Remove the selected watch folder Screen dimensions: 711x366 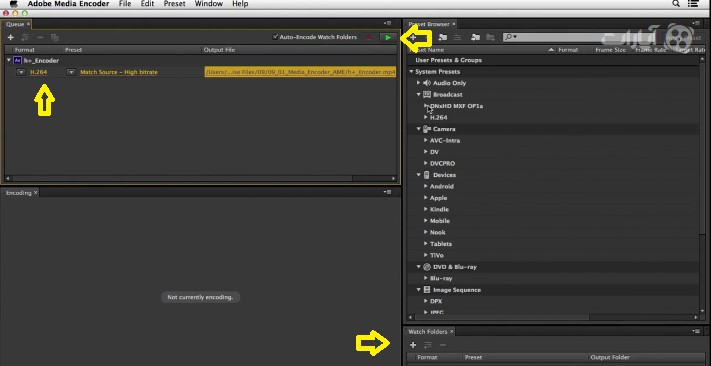(443, 345)
